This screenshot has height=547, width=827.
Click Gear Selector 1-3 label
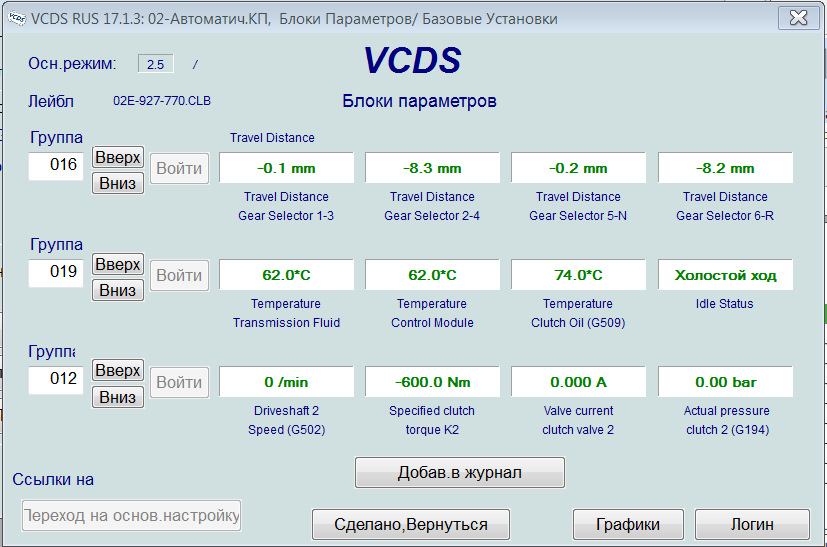click(x=286, y=216)
